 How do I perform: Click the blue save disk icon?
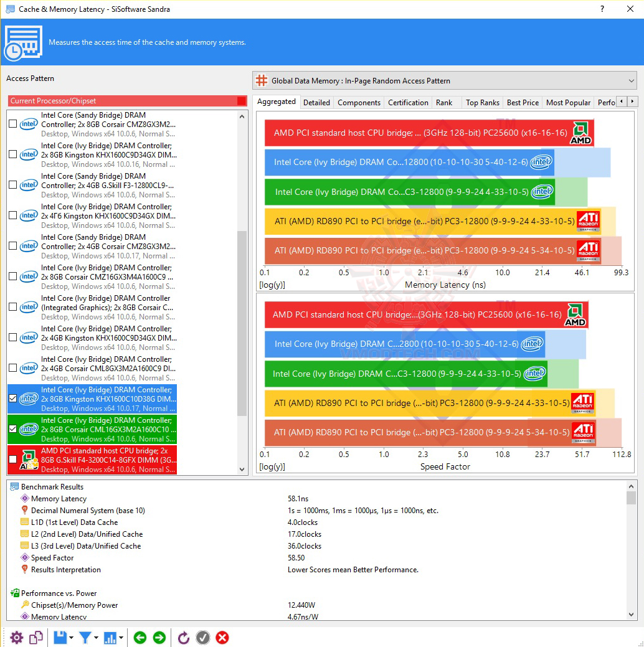(60, 638)
